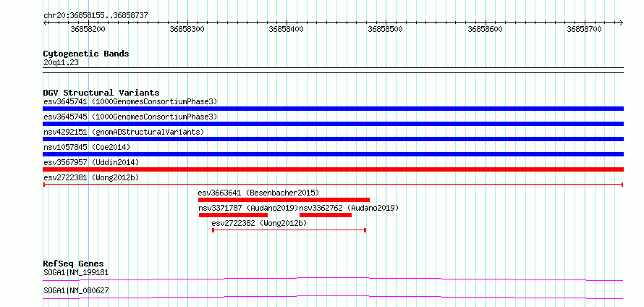Click the blue bar of esv3645745
This screenshot has width=644, height=307.
[x=333, y=124]
